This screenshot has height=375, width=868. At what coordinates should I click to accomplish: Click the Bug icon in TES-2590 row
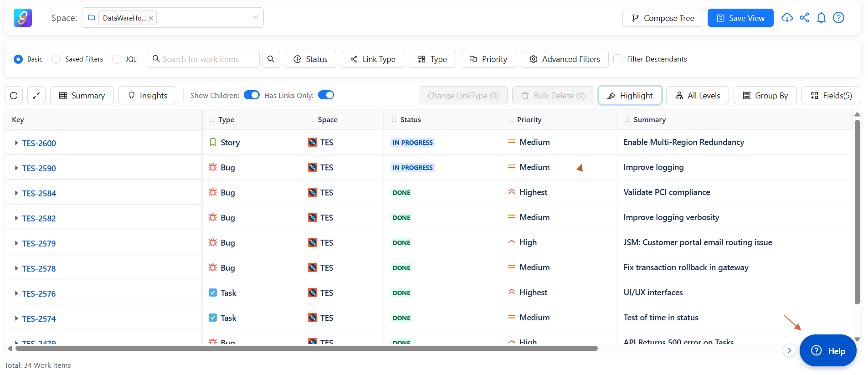pyautogui.click(x=212, y=167)
